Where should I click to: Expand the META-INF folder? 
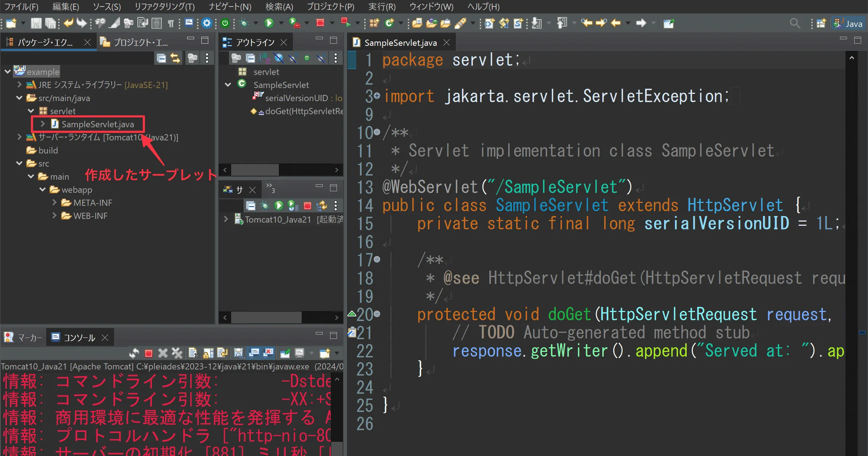[x=54, y=203]
